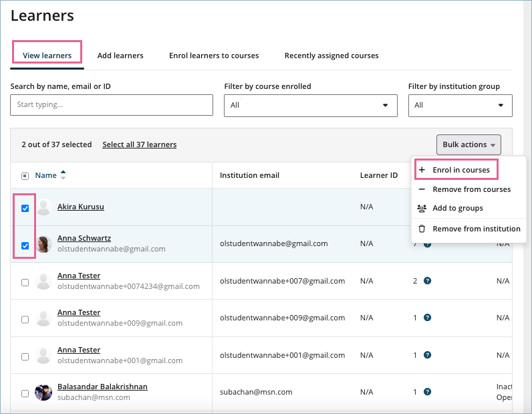The image size is (532, 414).
Task: Click help icon in Balasandar Balakrishnan row
Action: point(428,392)
